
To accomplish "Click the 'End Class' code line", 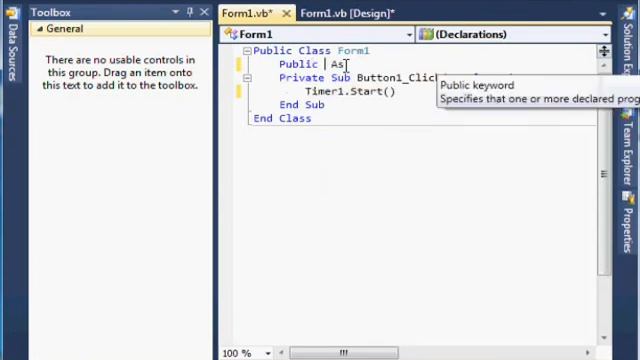I will coord(282,118).
